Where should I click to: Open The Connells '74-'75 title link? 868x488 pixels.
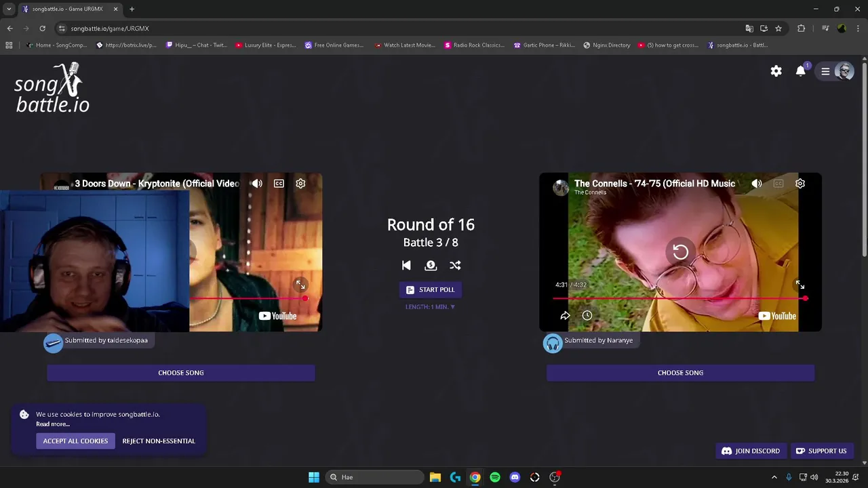click(654, 184)
